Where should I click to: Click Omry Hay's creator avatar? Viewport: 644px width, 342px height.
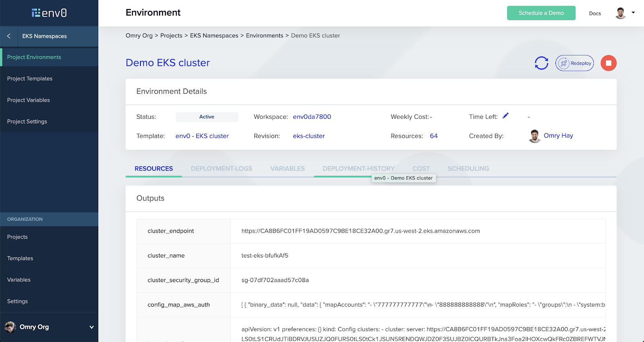click(x=535, y=136)
